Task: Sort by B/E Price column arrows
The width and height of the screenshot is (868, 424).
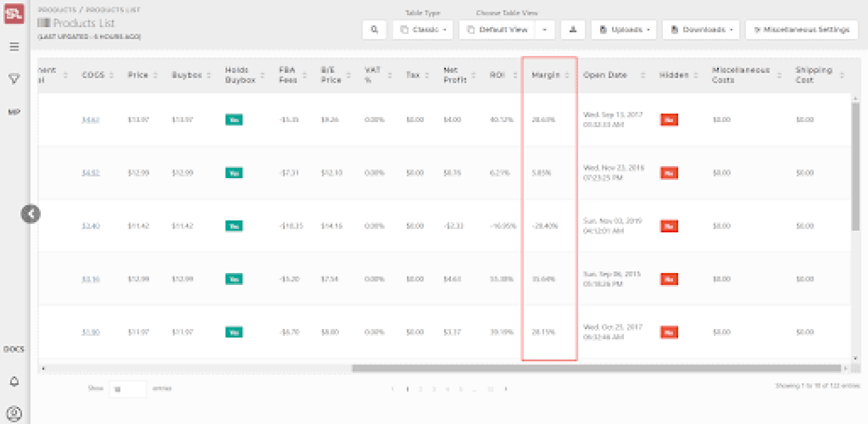Action: (348, 75)
